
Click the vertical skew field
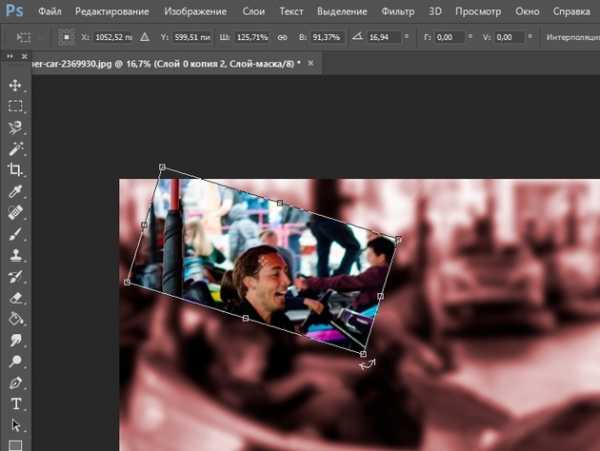click(509, 37)
